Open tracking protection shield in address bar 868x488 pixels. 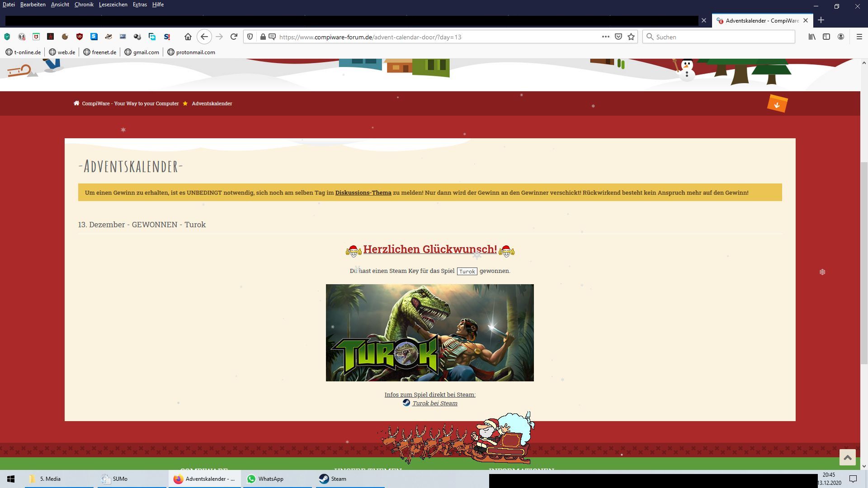click(x=250, y=37)
